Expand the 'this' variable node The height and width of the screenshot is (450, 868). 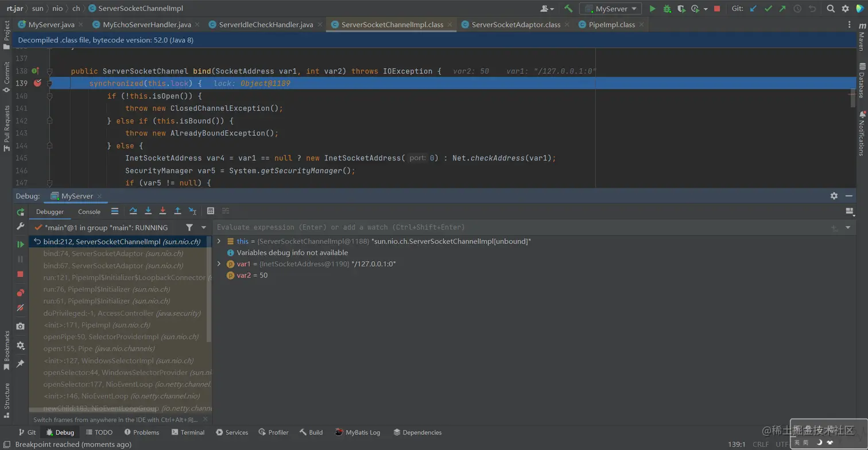click(x=219, y=242)
